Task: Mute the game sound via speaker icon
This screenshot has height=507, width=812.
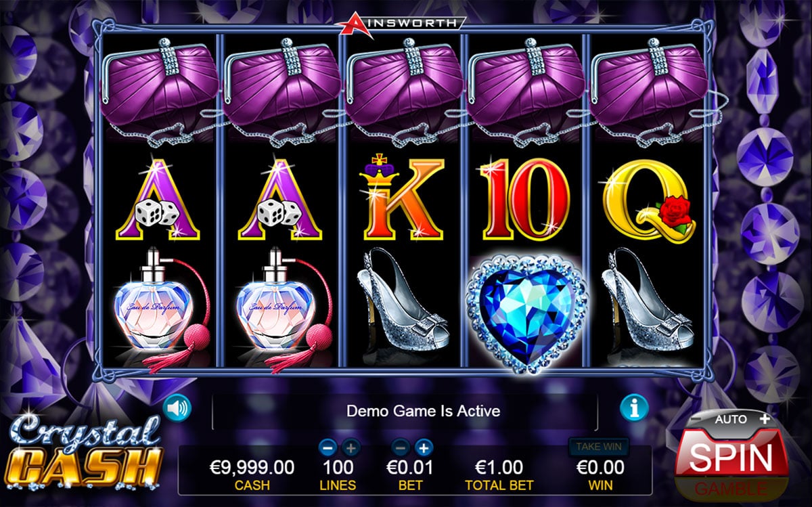Action: [x=177, y=407]
